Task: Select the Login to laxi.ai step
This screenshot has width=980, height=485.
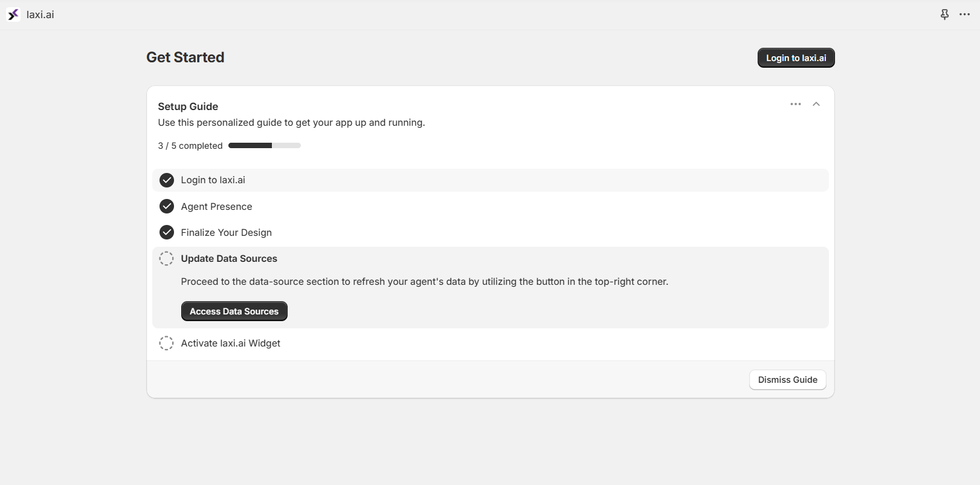Action: coord(213,180)
